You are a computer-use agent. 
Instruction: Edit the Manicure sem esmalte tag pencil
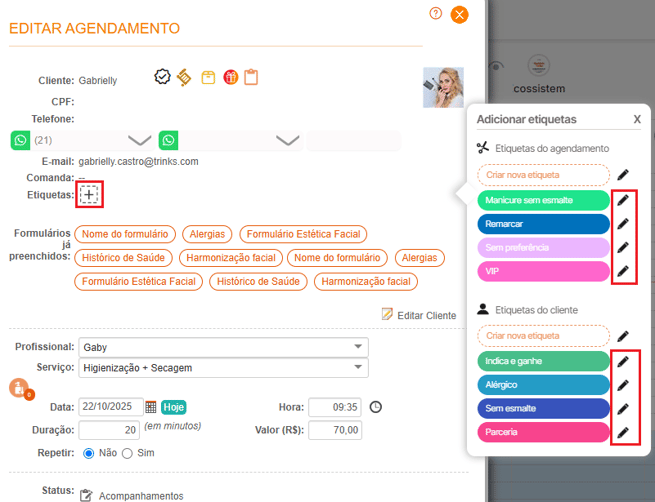(623, 200)
